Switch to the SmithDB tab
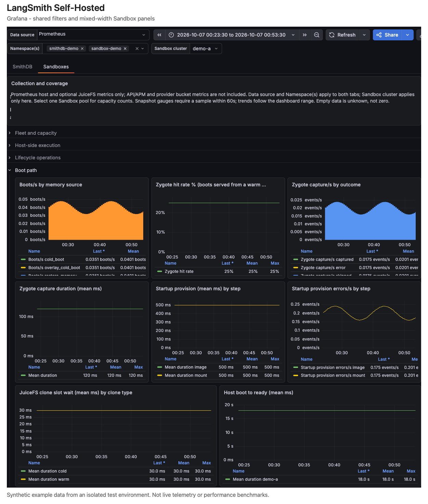The image size is (428, 504). 23,67
